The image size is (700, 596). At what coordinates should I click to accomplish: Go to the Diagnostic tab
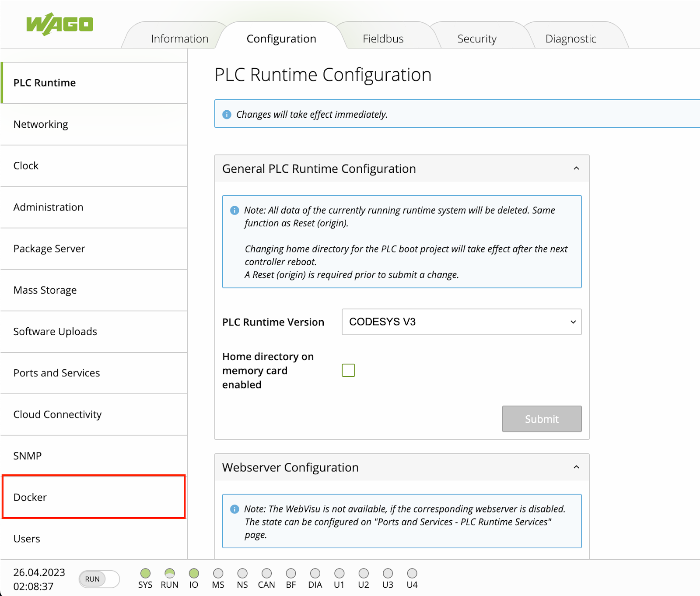[570, 39]
